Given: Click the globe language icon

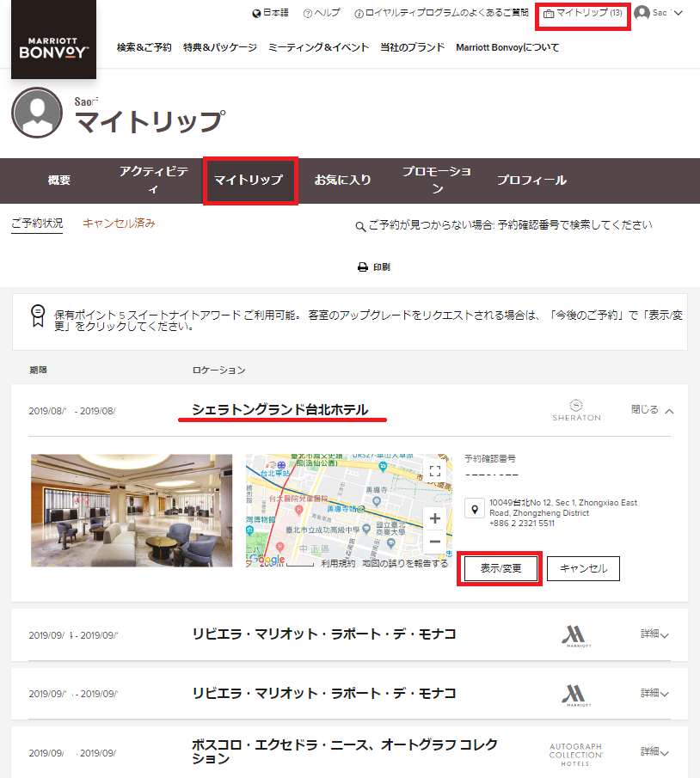Looking at the screenshot, I should point(256,14).
